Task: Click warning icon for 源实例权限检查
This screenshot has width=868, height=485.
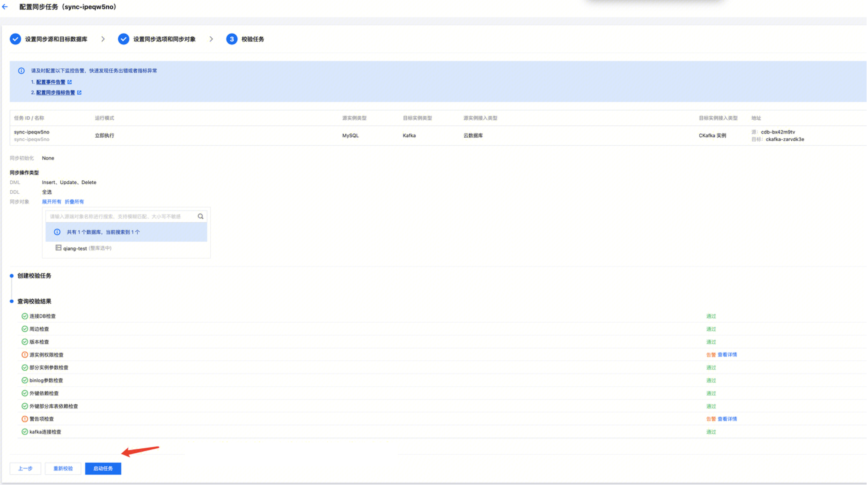Action: tap(25, 355)
